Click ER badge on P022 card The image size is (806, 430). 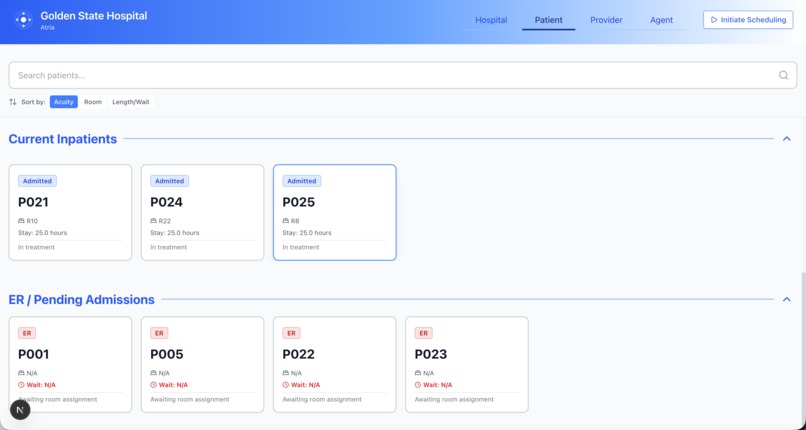click(291, 333)
